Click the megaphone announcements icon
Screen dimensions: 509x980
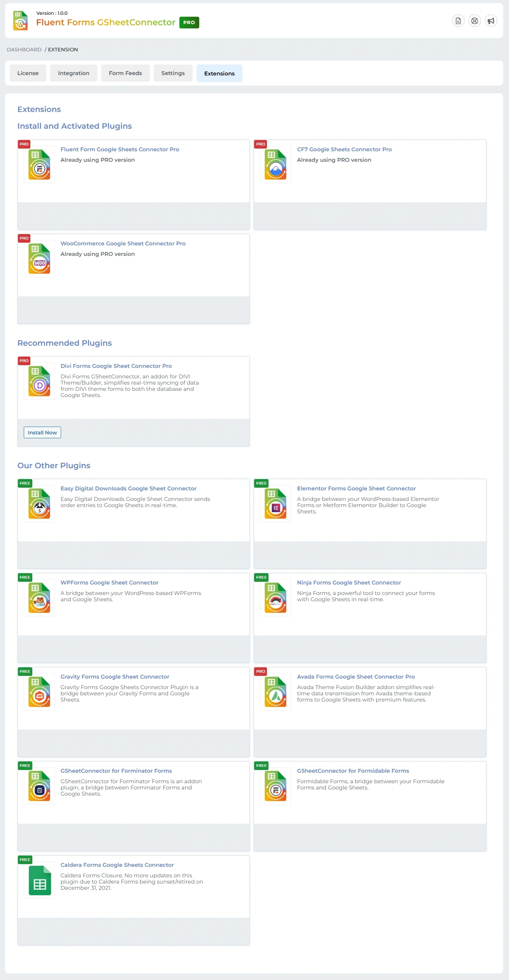tap(491, 21)
